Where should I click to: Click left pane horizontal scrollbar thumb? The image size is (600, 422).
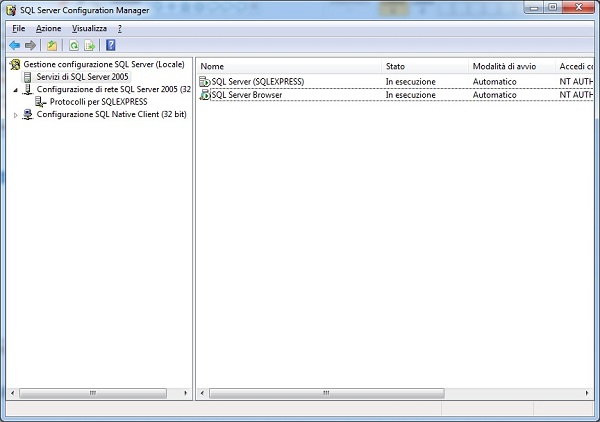(x=93, y=393)
